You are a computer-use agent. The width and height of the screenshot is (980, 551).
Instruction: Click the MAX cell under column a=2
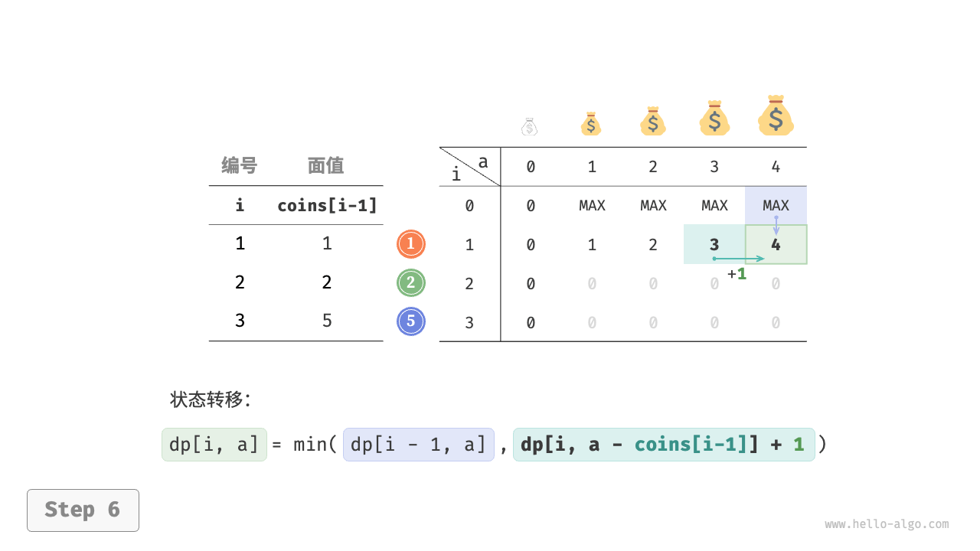point(653,205)
